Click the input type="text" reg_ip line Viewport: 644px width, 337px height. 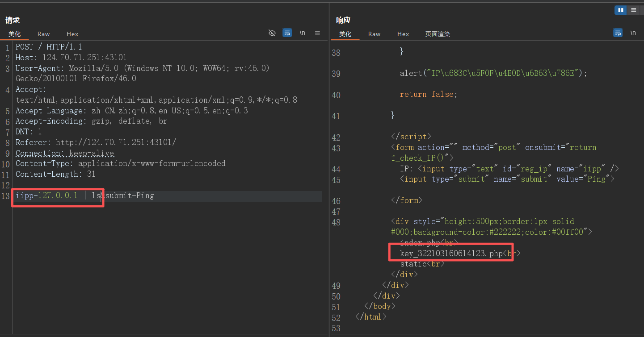click(x=509, y=169)
